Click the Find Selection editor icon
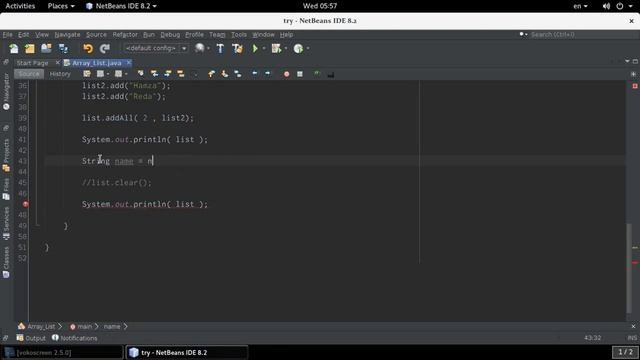Viewport: 640px width, 360px height. [x=141, y=74]
